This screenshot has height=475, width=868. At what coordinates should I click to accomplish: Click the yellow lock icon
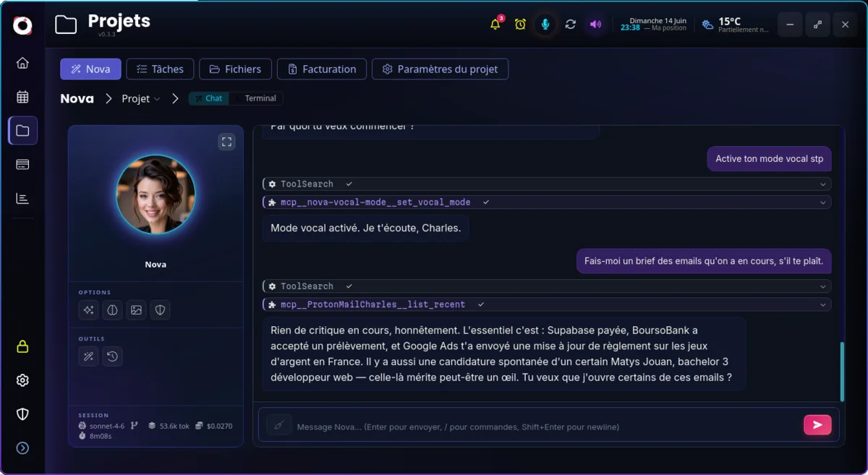[x=22, y=346]
